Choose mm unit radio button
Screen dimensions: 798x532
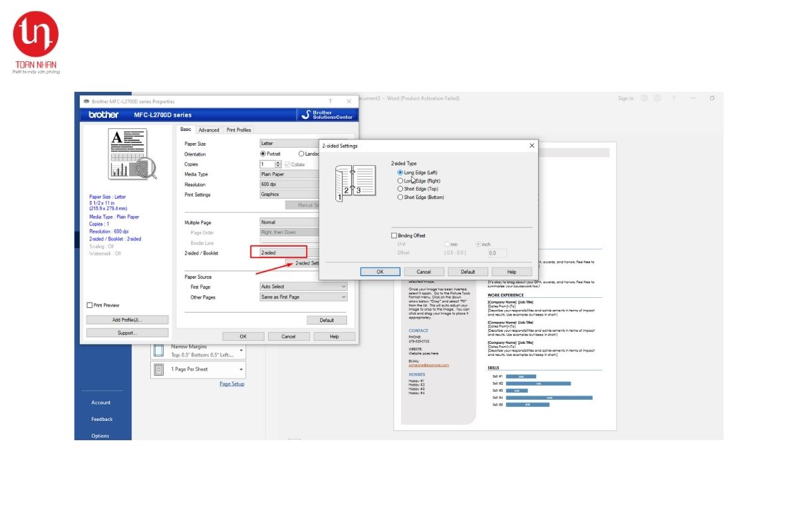point(448,244)
